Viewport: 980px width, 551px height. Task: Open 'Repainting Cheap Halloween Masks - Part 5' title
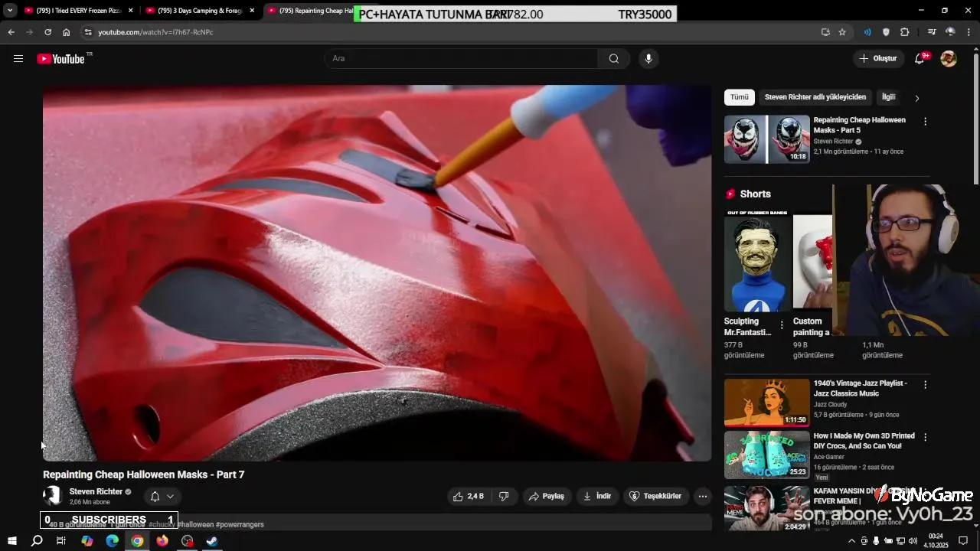tap(859, 126)
